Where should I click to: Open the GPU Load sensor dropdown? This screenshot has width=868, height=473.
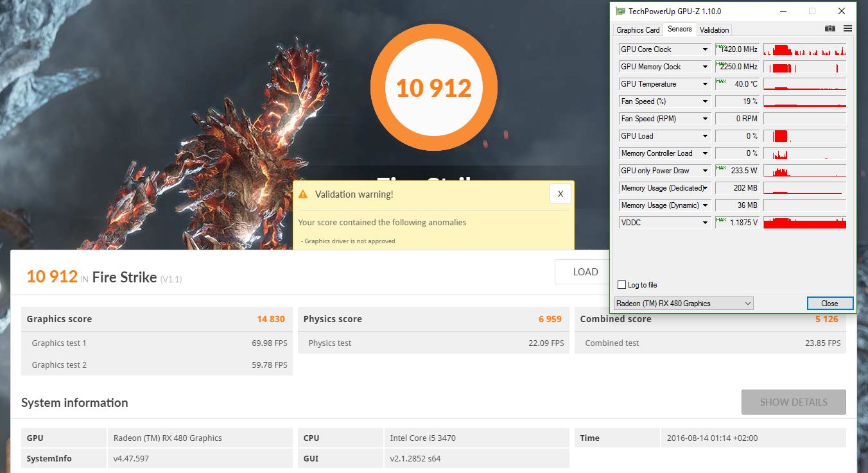point(705,136)
